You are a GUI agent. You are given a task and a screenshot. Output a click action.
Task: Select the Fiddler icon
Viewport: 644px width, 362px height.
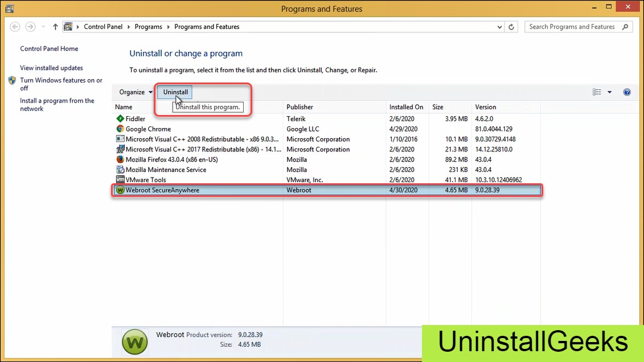120,118
